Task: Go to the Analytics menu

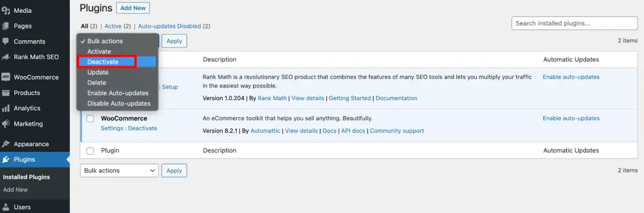Action: (27, 108)
